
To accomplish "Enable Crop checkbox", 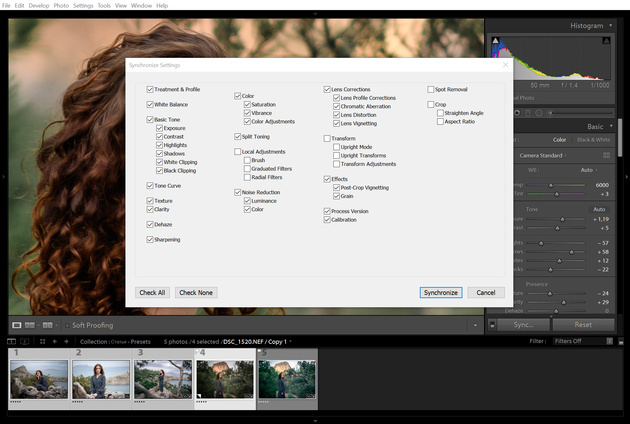I will click(x=431, y=104).
